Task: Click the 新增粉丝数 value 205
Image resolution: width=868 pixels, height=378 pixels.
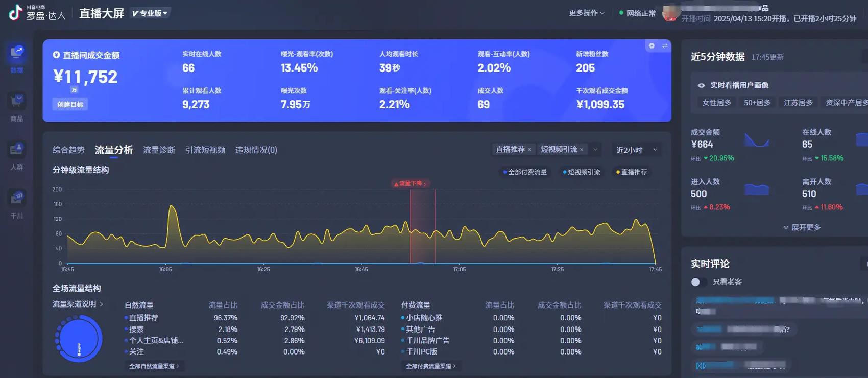Action: tap(585, 68)
